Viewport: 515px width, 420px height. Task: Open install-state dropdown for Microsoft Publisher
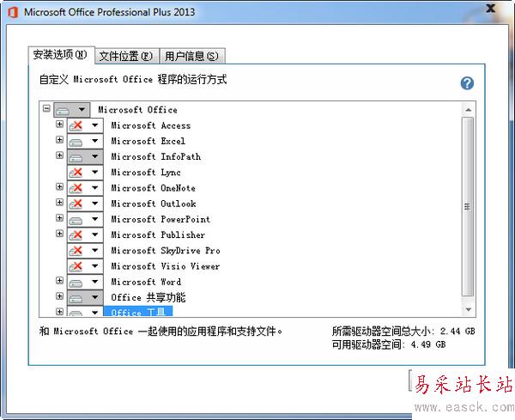(85, 234)
